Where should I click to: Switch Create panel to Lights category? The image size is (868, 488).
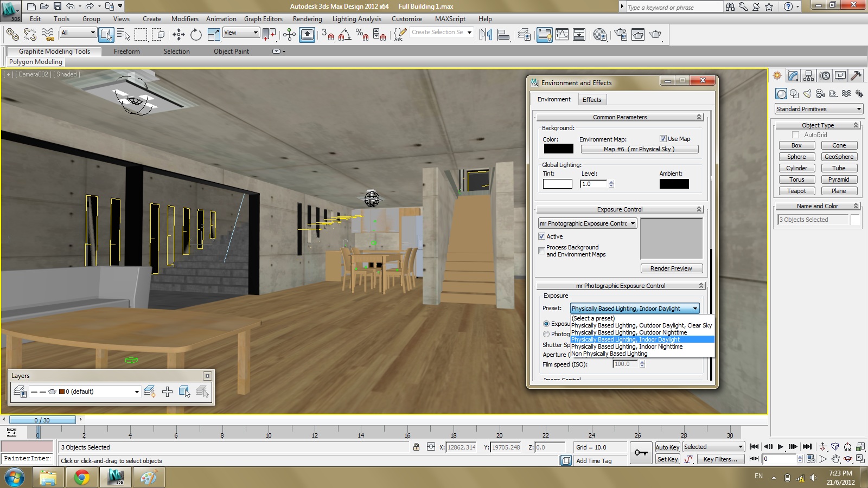click(x=807, y=94)
